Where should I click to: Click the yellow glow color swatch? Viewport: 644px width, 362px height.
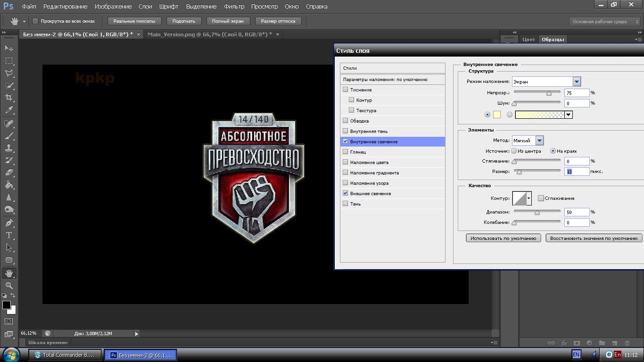click(496, 115)
